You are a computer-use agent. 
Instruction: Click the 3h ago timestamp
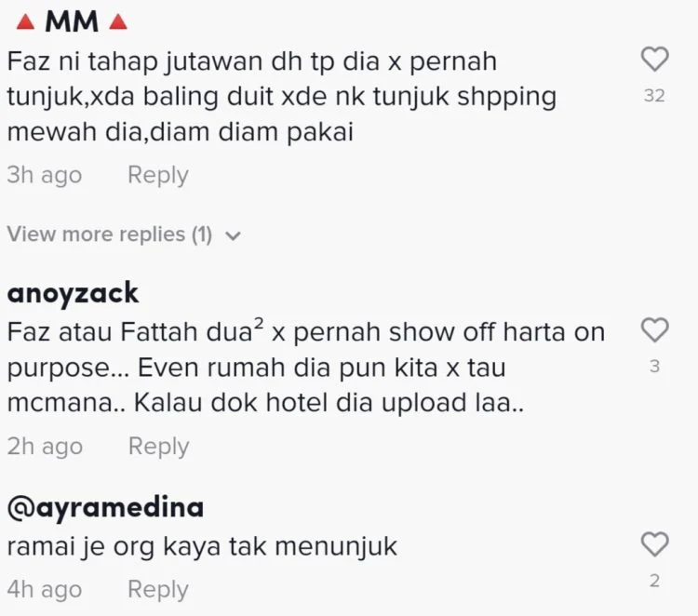tap(45, 175)
